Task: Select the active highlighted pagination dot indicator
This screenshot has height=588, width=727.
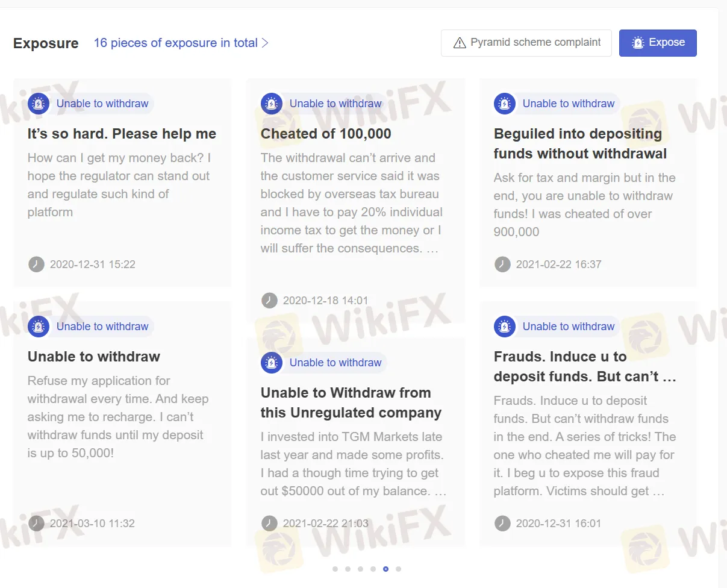Action: (385, 568)
